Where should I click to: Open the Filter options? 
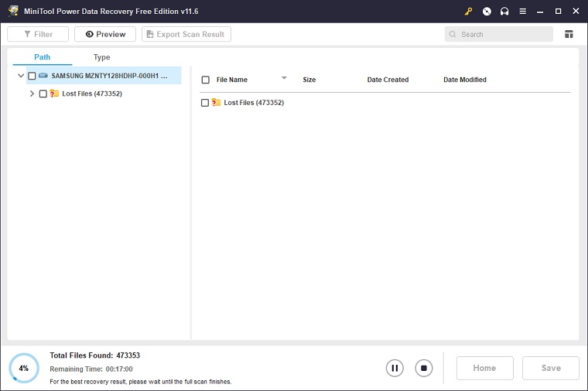(x=38, y=34)
